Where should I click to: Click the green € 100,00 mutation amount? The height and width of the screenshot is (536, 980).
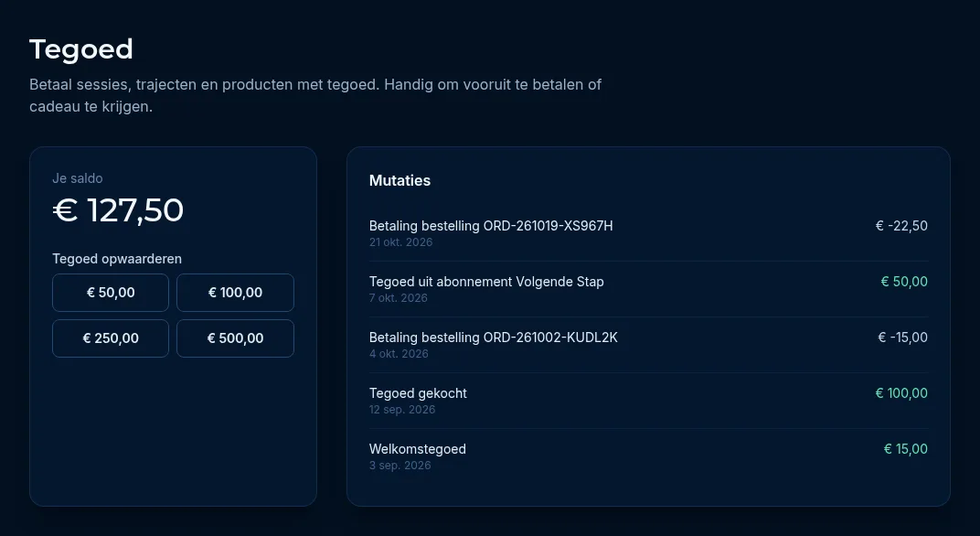901,392
